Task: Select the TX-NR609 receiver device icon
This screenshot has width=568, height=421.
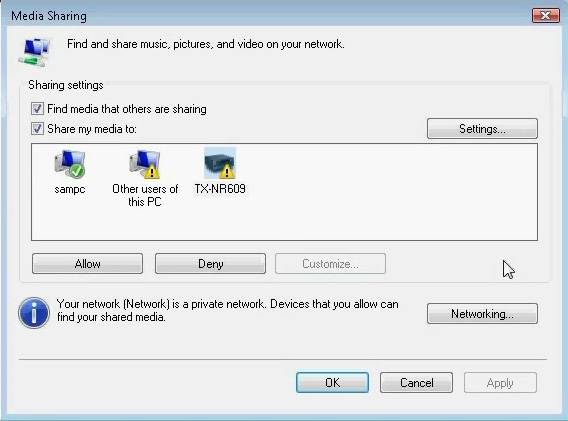Action: point(220,163)
